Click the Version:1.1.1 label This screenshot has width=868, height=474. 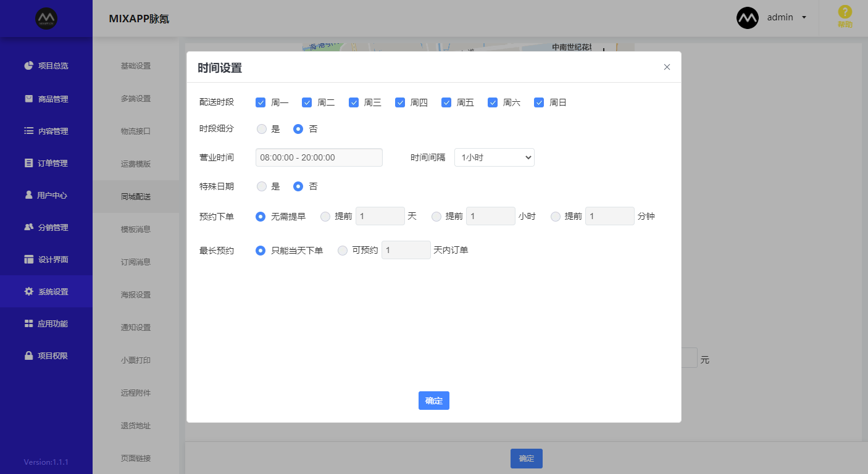coord(46,462)
